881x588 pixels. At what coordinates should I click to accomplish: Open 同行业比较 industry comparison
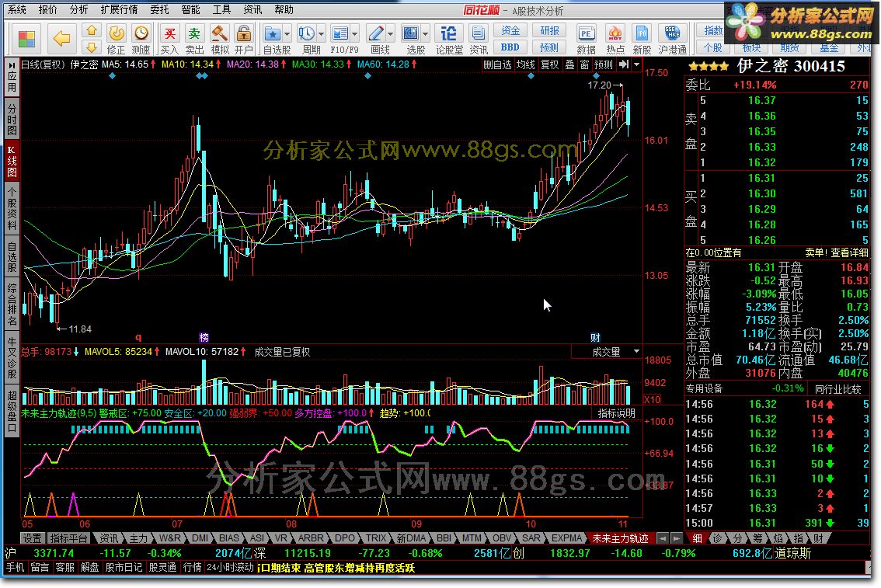(837, 388)
